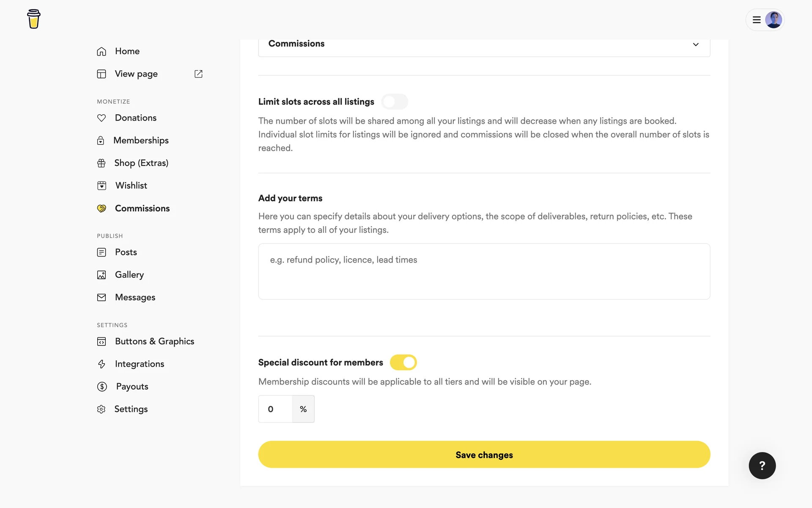The height and width of the screenshot is (508, 812).
Task: Click the Memberships lock icon
Action: point(101,141)
